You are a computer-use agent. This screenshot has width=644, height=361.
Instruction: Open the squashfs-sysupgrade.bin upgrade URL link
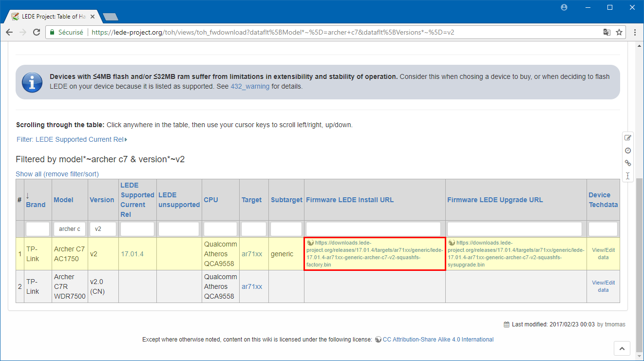516,254
